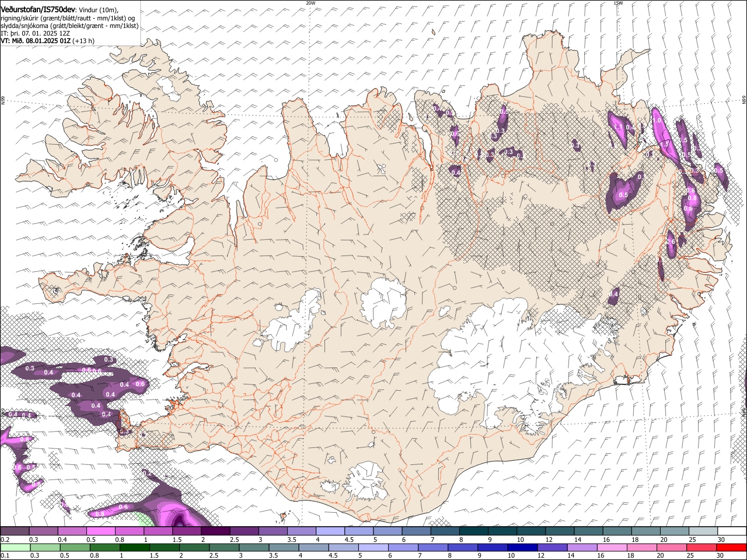
Task: Select upper legend swatch between 2 and 2.5
Action: (215, 531)
